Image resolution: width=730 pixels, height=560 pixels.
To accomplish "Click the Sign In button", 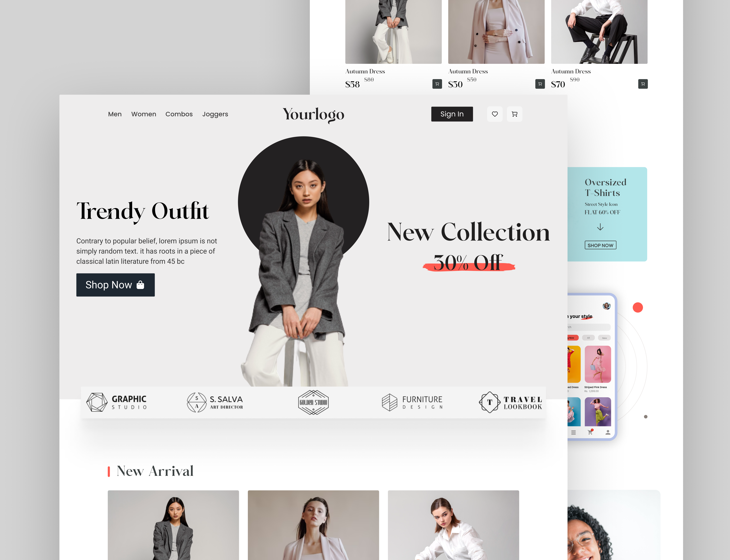I will click(x=452, y=114).
